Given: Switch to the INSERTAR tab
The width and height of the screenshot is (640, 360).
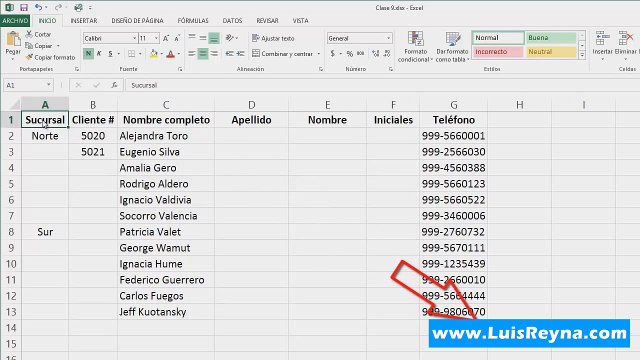Looking at the screenshot, I should point(84,20).
